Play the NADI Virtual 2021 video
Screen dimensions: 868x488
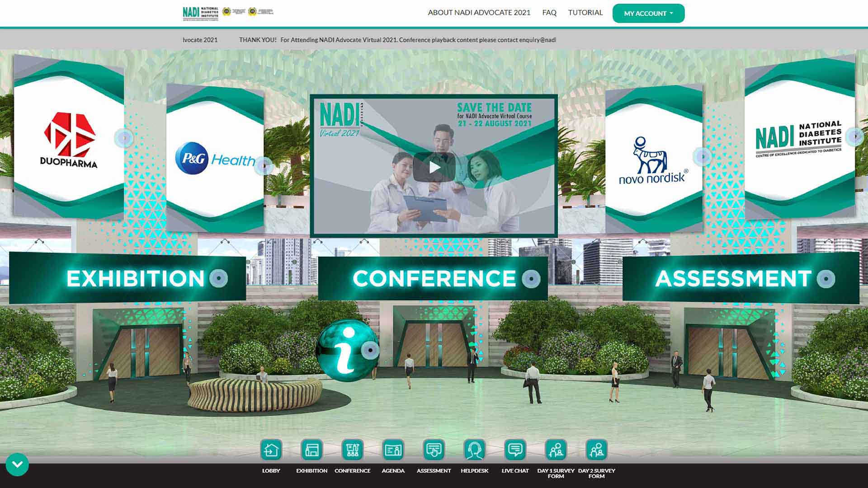coord(434,167)
